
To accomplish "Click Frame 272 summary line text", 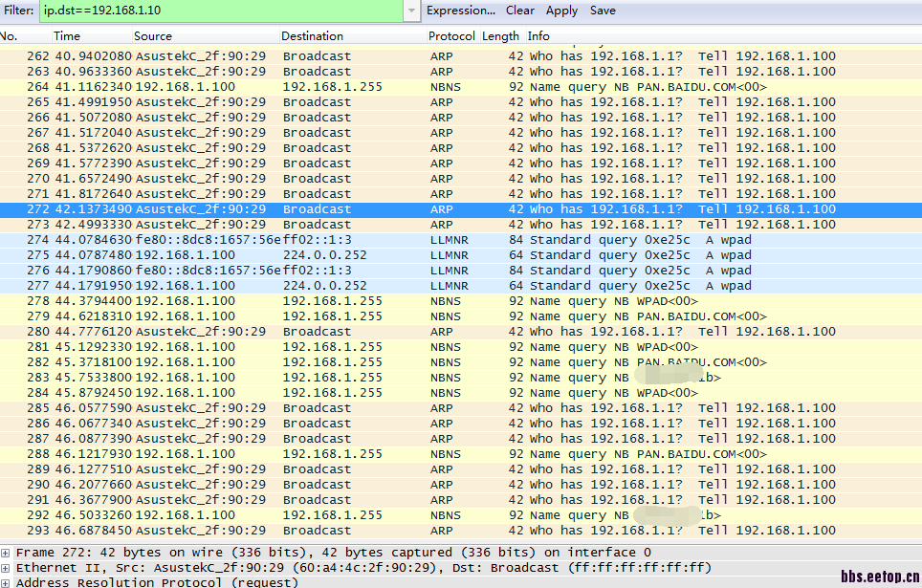I will pos(334,553).
